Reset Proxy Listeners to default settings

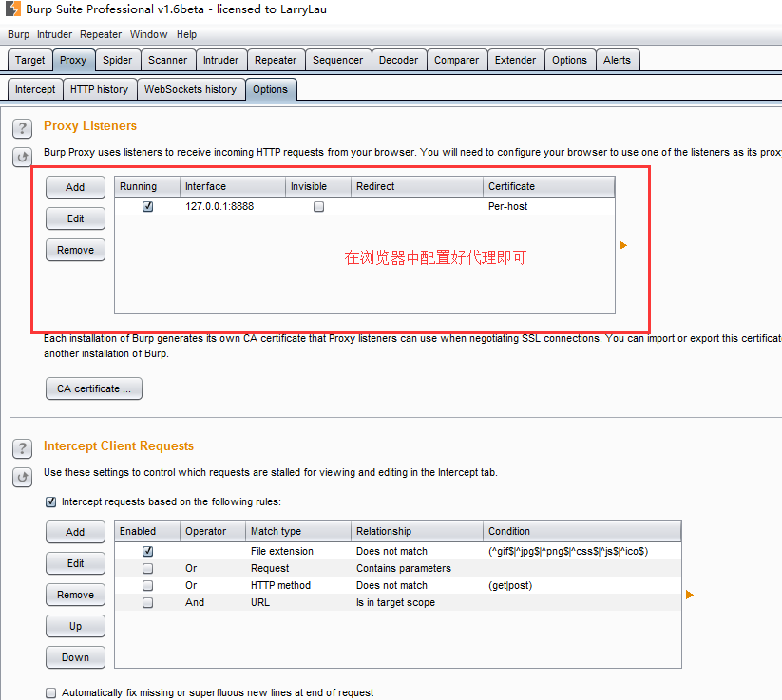coord(22,158)
